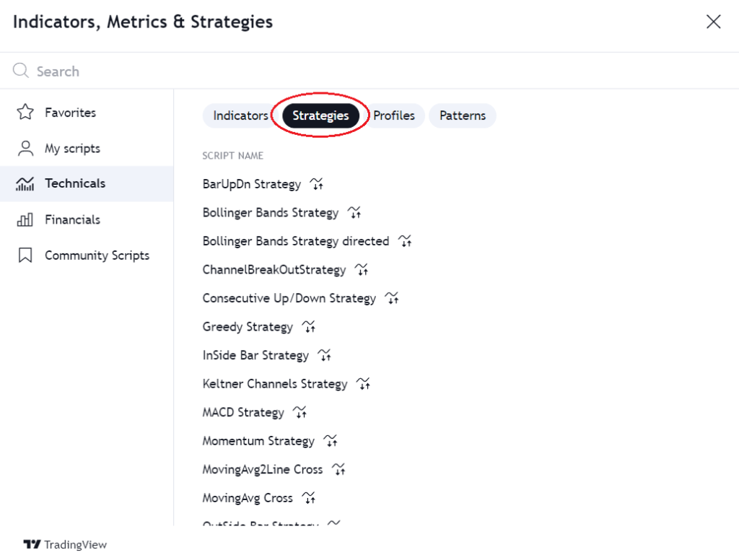Switch to the Indicators tab
This screenshot has width=739, height=560.
[240, 115]
